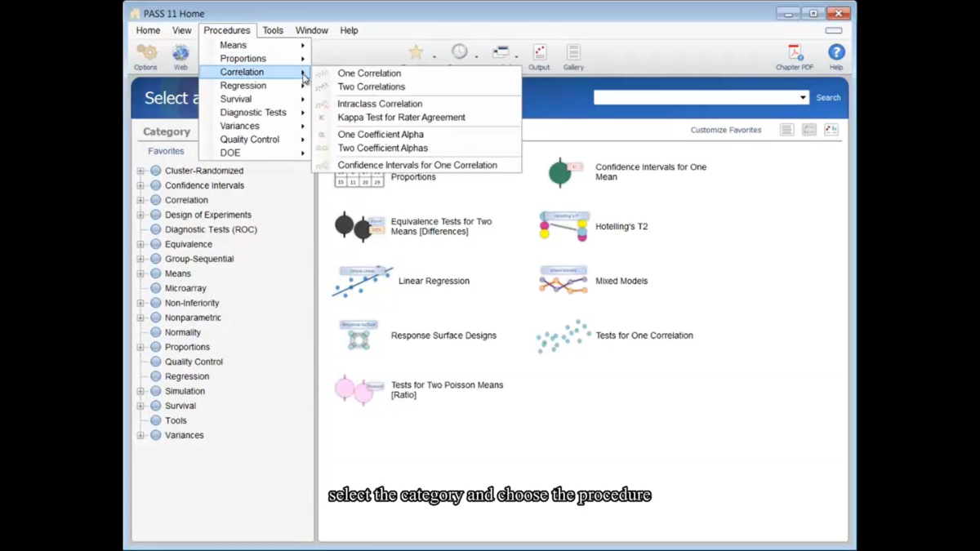Viewport: 980px width, 551px height.
Task: Select Simulation category in tree
Action: [185, 391]
